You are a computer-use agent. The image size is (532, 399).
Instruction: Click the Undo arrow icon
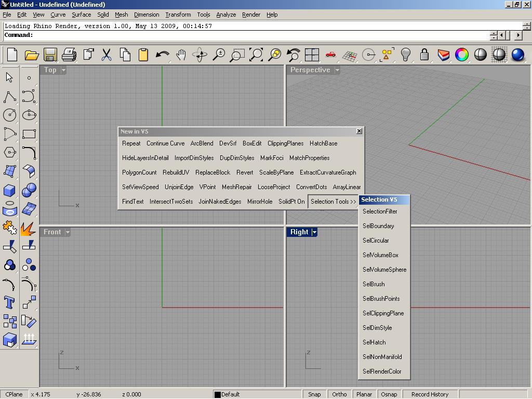point(162,55)
